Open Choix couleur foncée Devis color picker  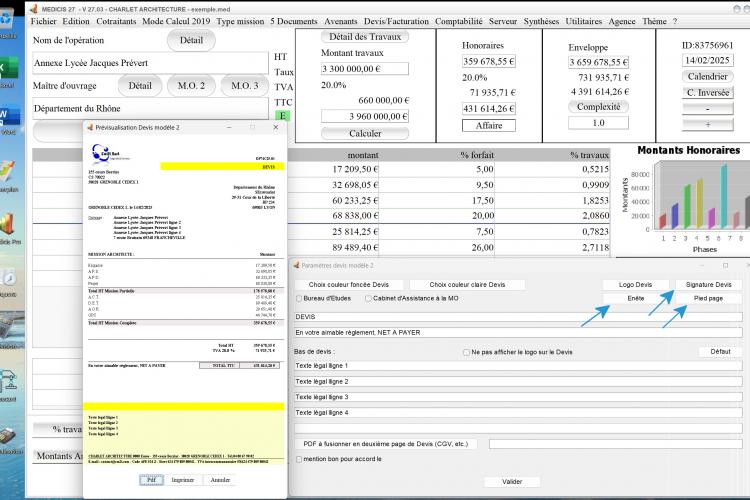click(349, 285)
